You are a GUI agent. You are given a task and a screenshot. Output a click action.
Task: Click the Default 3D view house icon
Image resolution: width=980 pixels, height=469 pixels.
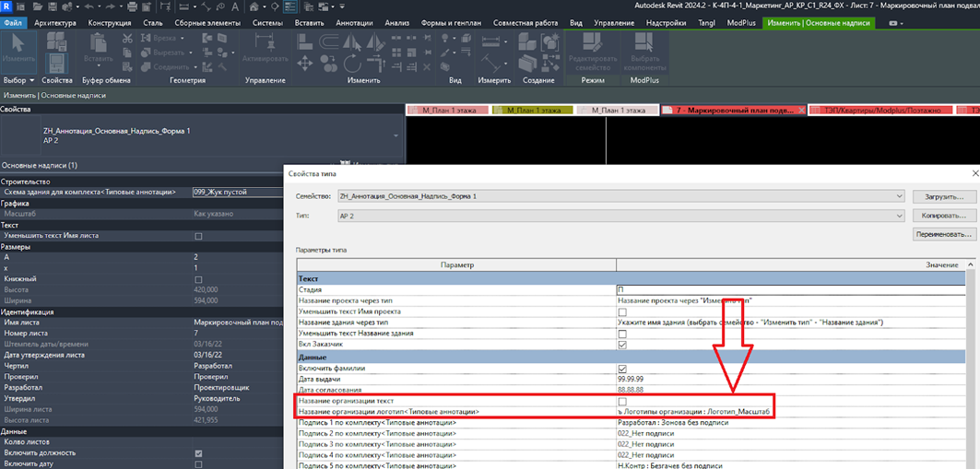255,7
